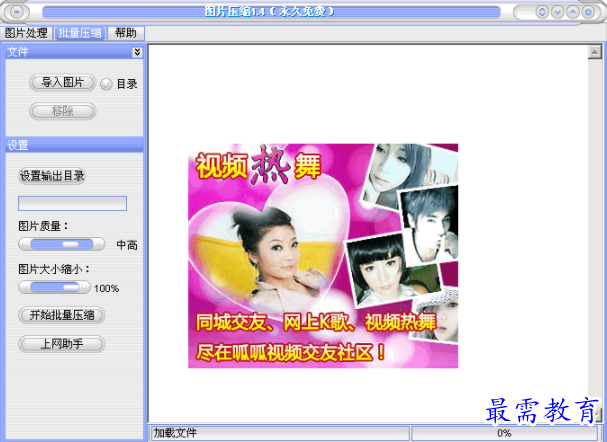Switch to the 图片处理 tab
This screenshot has width=607, height=442.
coord(26,33)
